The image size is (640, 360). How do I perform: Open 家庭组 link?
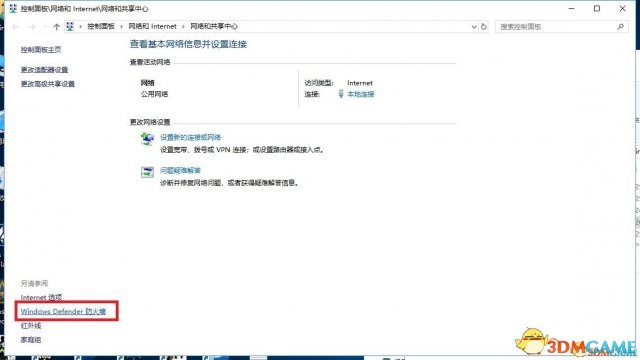[x=31, y=340]
